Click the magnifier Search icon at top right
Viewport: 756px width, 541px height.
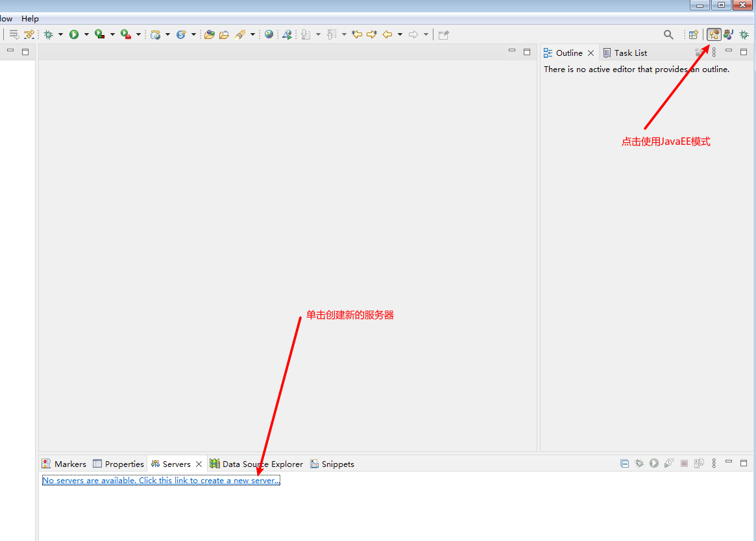[668, 34]
